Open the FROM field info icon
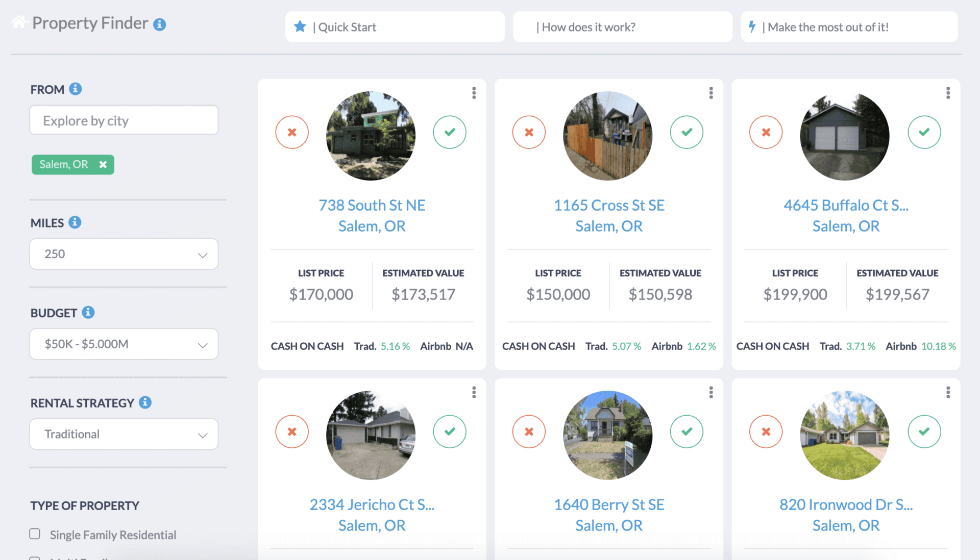Screen dimensions: 980x560 coord(76,89)
